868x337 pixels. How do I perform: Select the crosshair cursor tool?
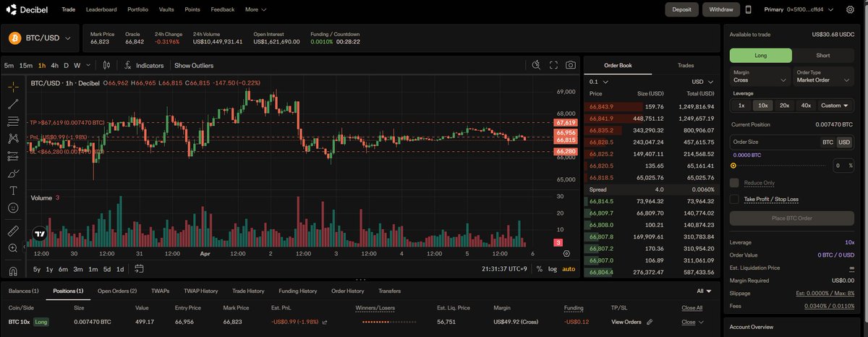(13, 87)
